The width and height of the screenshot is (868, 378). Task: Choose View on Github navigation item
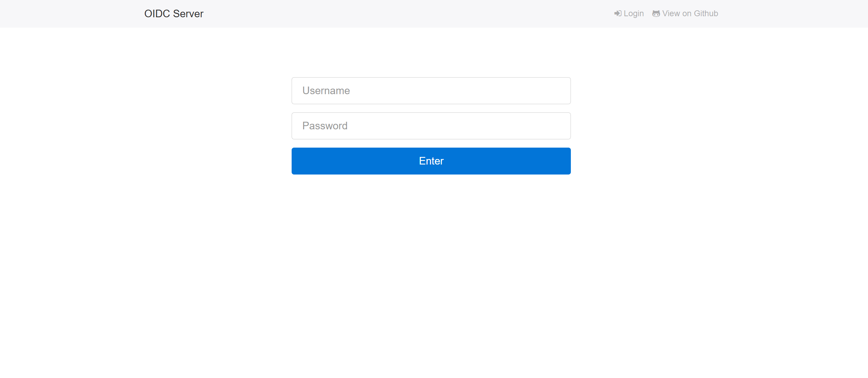pyautogui.click(x=685, y=13)
